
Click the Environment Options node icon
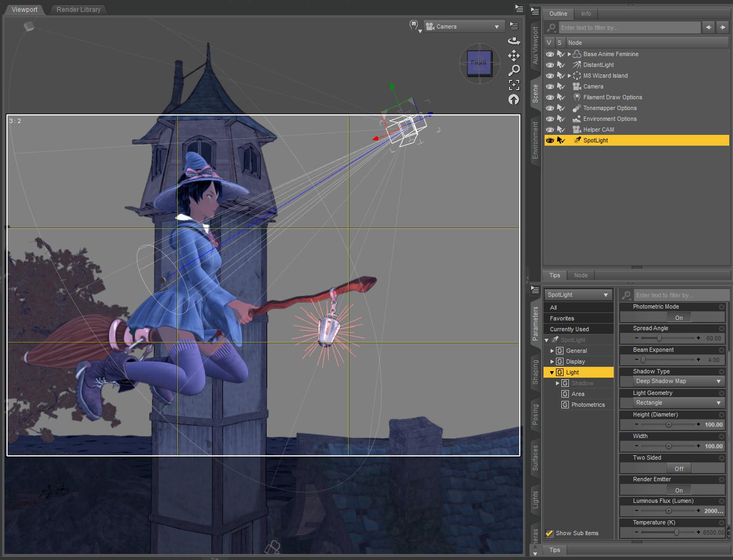(576, 119)
